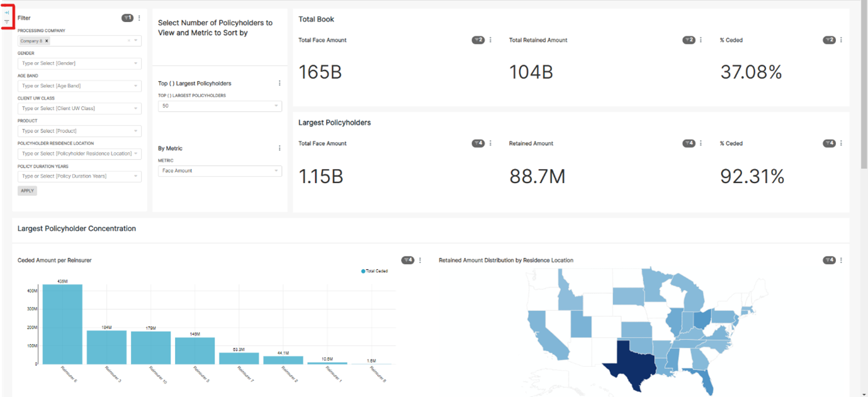Viewport: 868px width, 397px height.
Task: Click the 92.31% ceded value
Action: (752, 177)
